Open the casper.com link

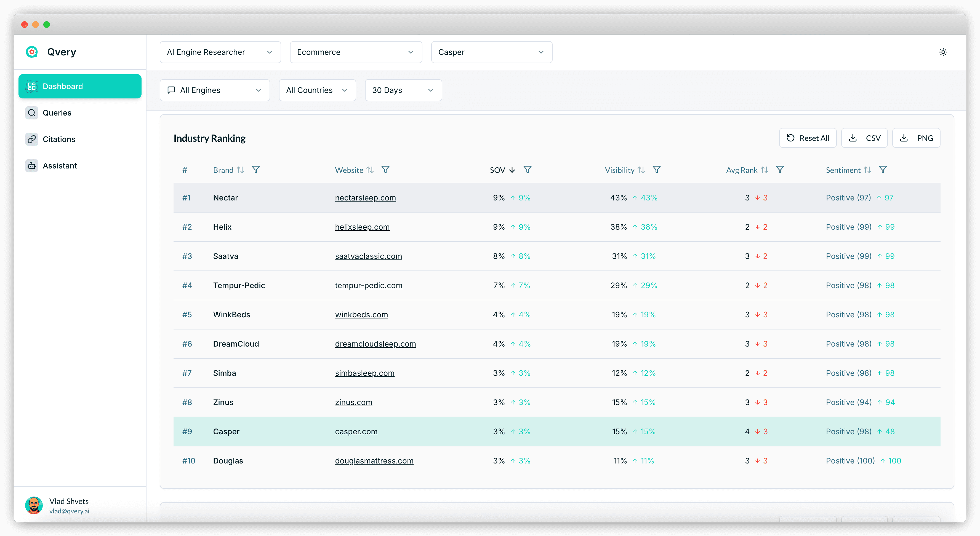click(x=356, y=432)
